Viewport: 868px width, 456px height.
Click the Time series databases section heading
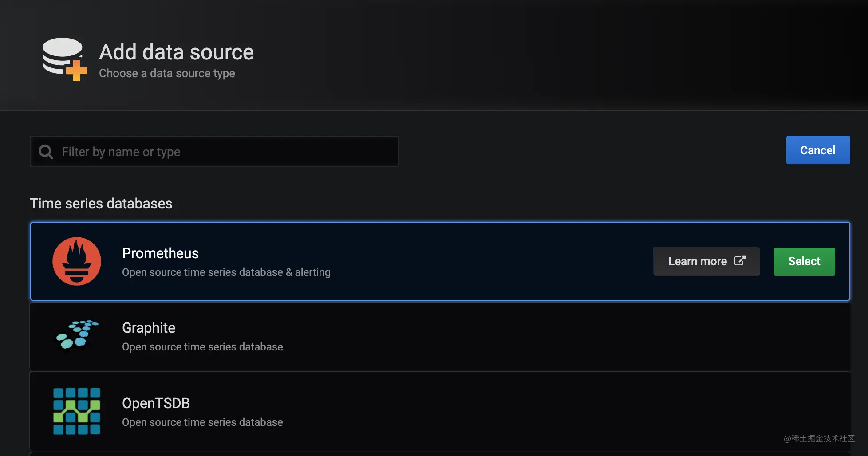tap(101, 203)
